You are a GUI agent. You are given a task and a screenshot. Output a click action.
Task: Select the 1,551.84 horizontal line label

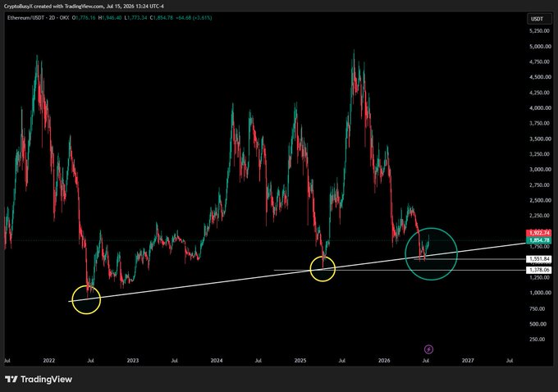(539, 259)
